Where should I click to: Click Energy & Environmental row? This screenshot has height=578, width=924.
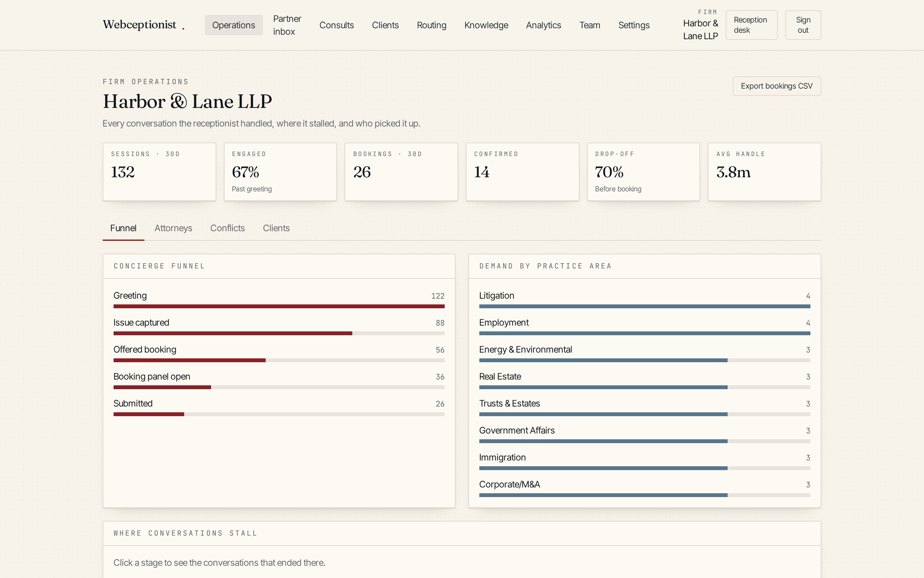pos(645,353)
